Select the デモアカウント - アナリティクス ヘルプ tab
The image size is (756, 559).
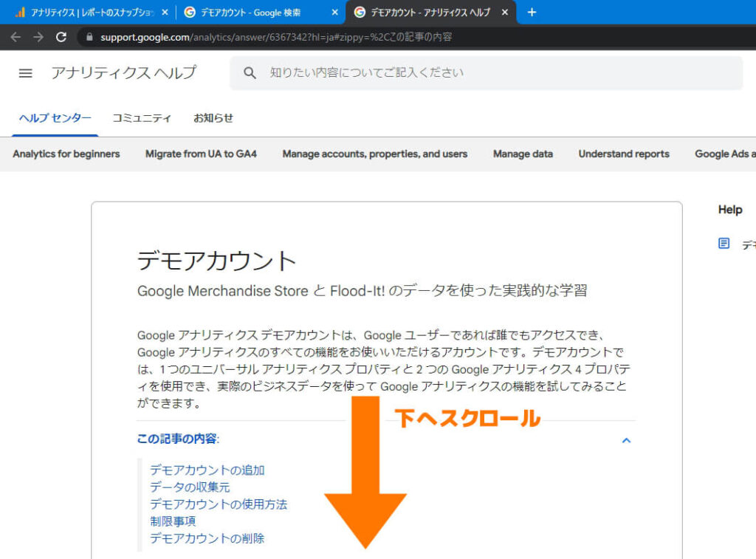[x=430, y=12]
